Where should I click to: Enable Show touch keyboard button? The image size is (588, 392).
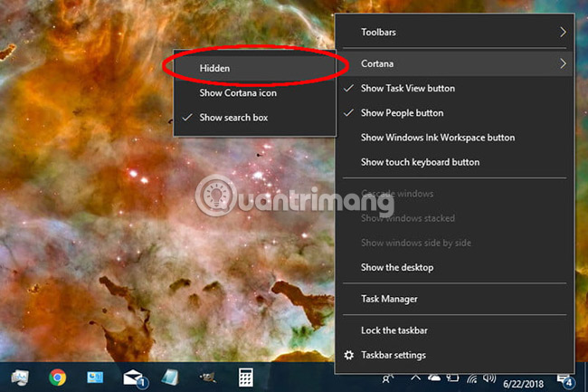tap(454, 162)
